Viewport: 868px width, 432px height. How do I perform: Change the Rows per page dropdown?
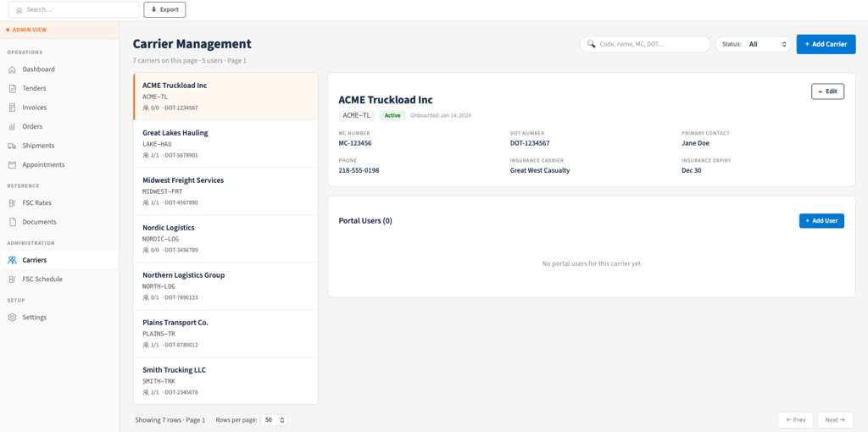point(274,420)
